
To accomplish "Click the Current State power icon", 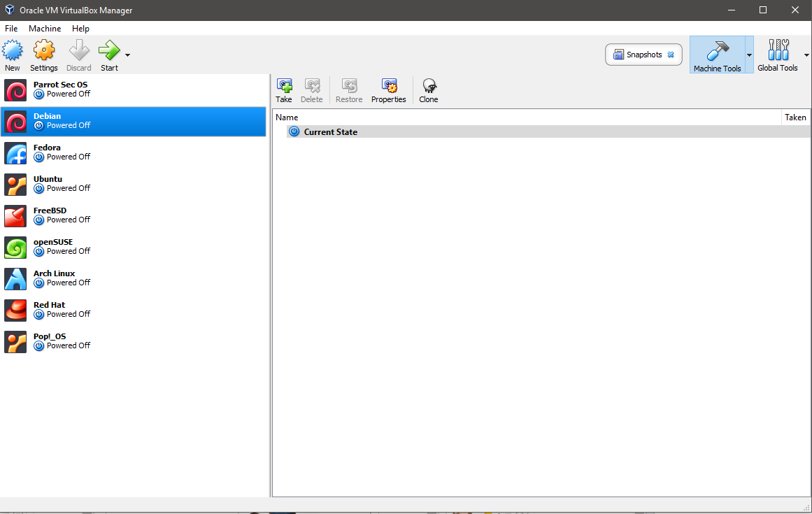I will (x=294, y=131).
